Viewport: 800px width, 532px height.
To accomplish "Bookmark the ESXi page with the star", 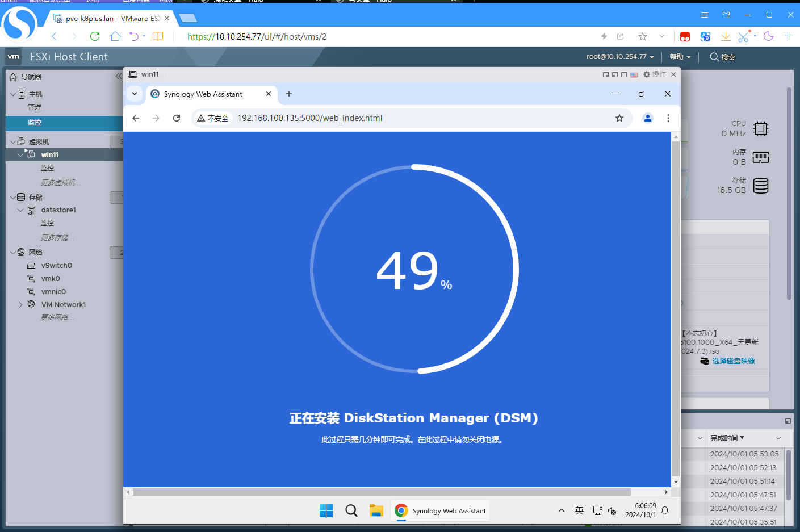I will point(643,36).
